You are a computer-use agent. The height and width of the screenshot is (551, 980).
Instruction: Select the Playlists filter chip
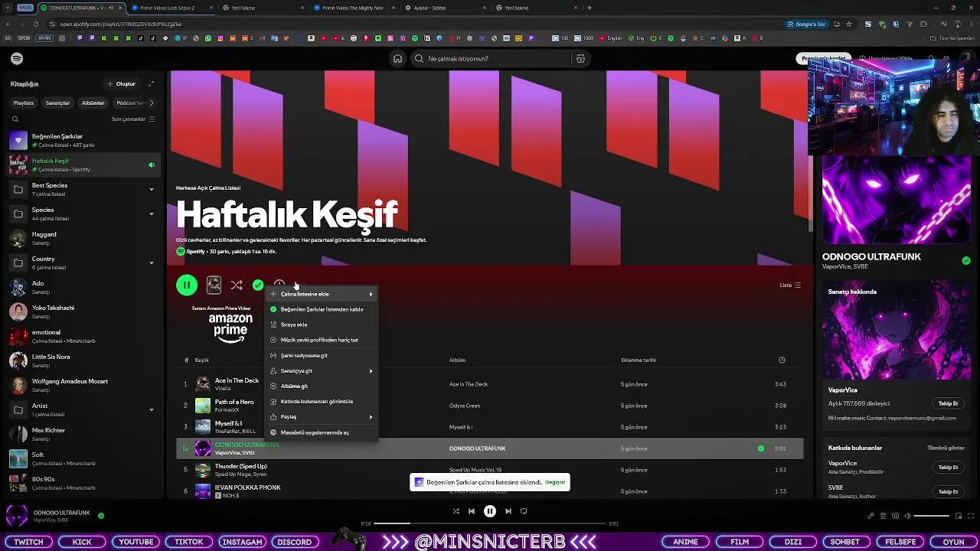click(x=24, y=103)
